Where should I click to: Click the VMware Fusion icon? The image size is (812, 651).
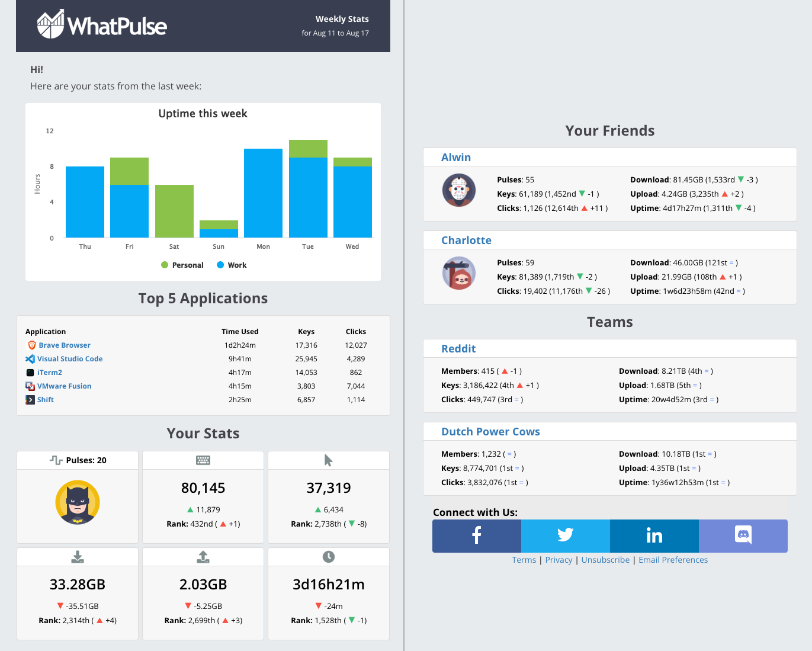point(30,386)
